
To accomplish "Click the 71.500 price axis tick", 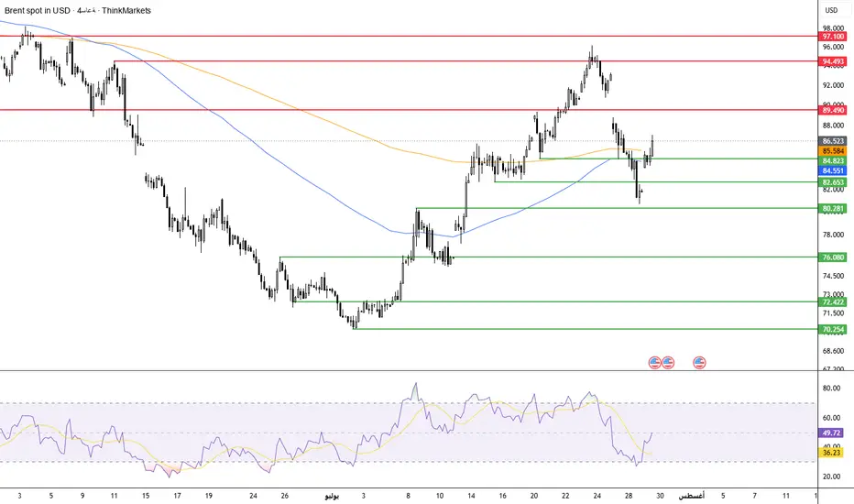I will coord(833,313).
